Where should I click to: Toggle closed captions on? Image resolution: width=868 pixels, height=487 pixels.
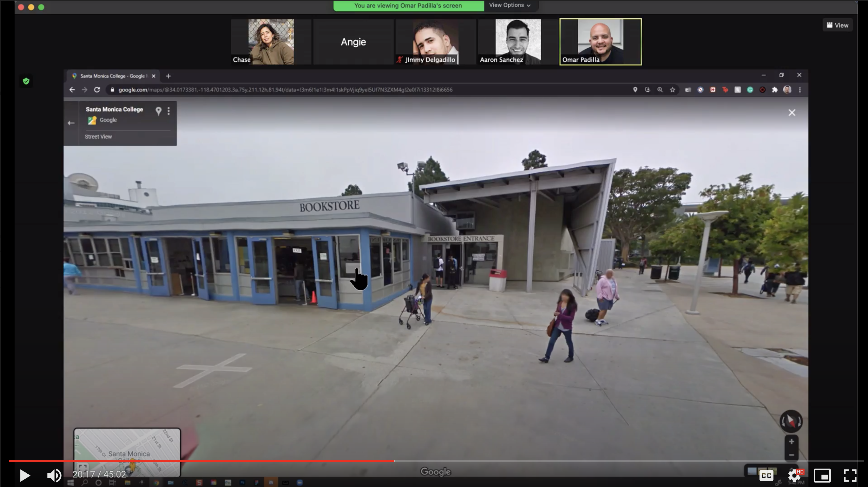coord(766,476)
